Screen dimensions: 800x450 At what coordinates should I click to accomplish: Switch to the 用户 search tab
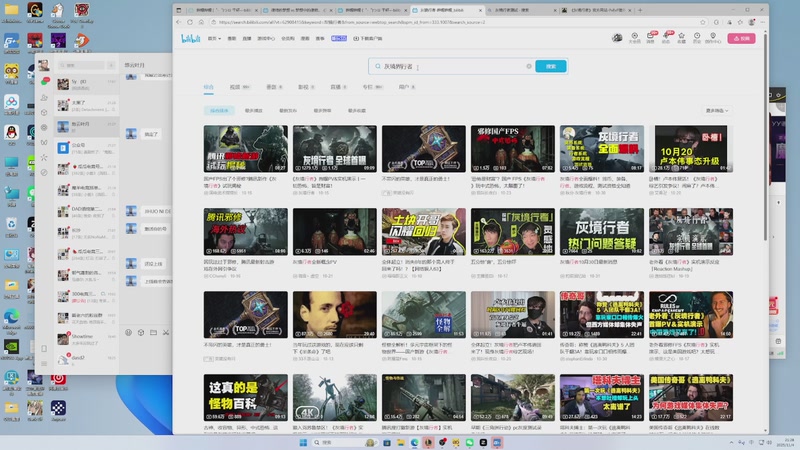click(x=407, y=87)
